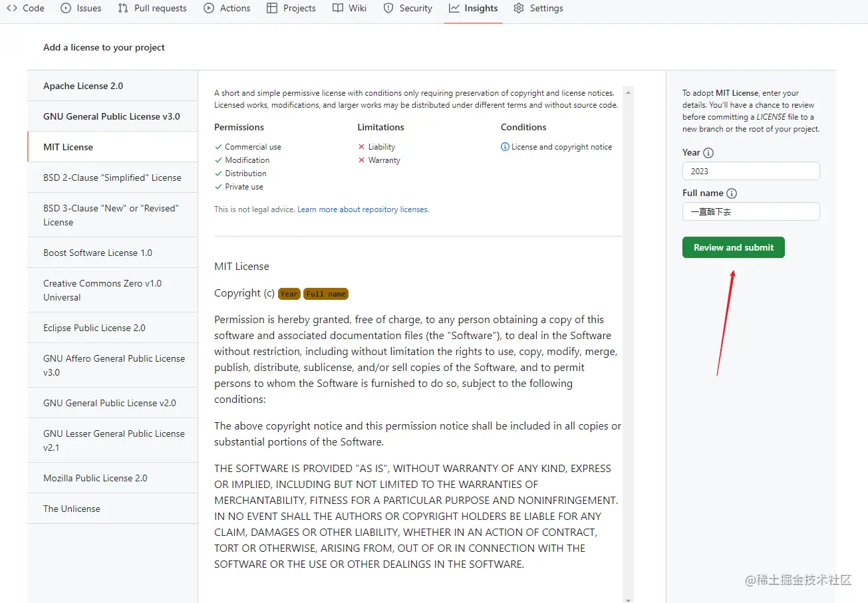Click the Code angle-brackets icon
Viewport: 868px width, 603px height.
coord(12,8)
